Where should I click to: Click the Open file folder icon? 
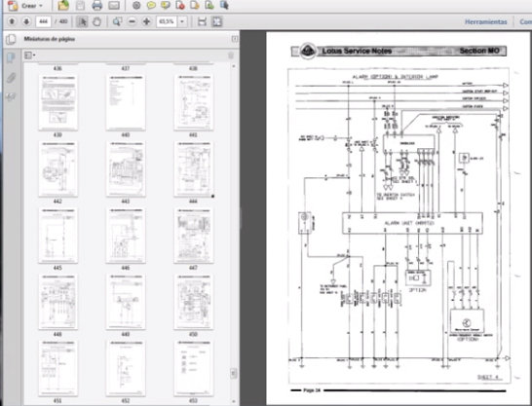pyautogui.click(x=63, y=5)
